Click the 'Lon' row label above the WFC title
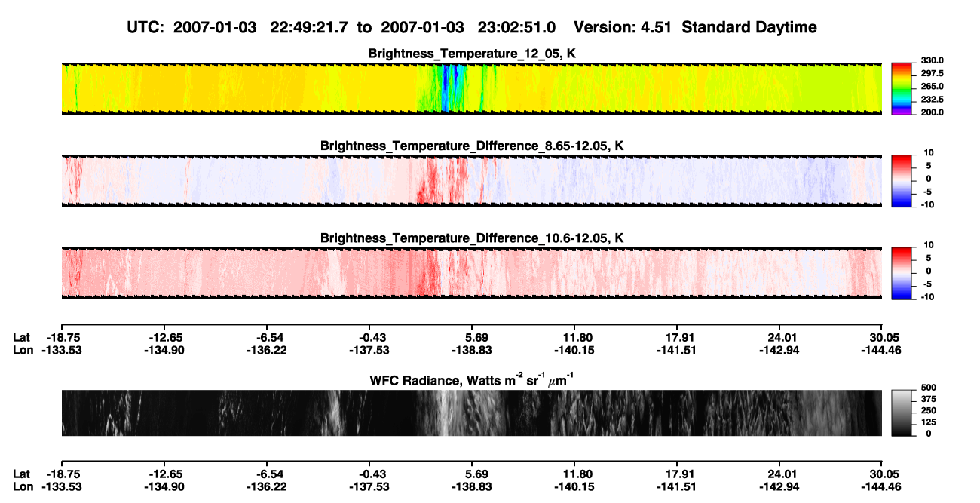 22,350
